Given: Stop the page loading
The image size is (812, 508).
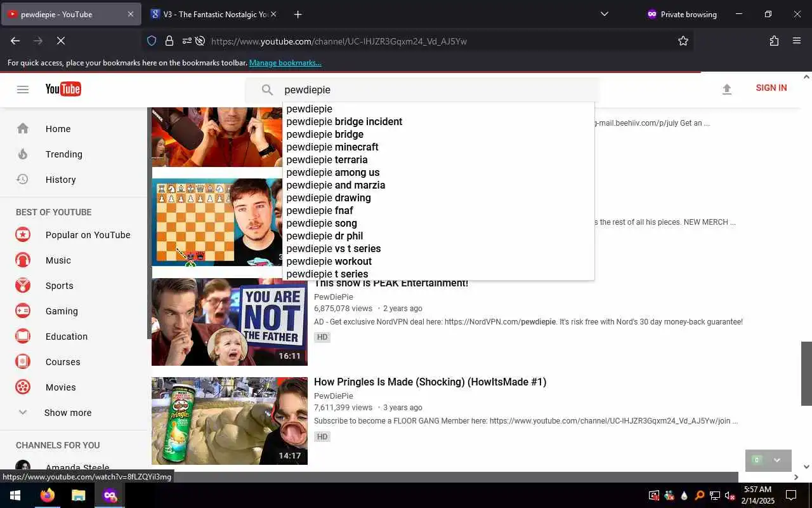Looking at the screenshot, I should point(61,41).
